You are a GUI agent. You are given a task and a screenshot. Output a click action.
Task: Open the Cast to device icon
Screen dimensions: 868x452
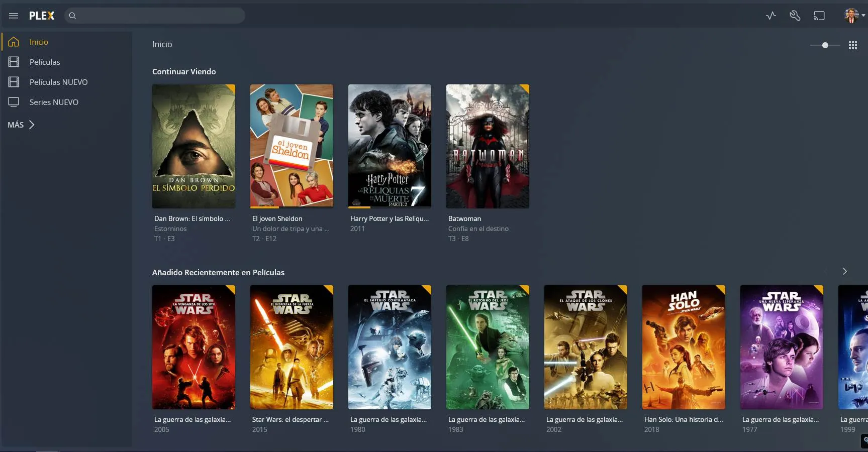click(x=819, y=16)
